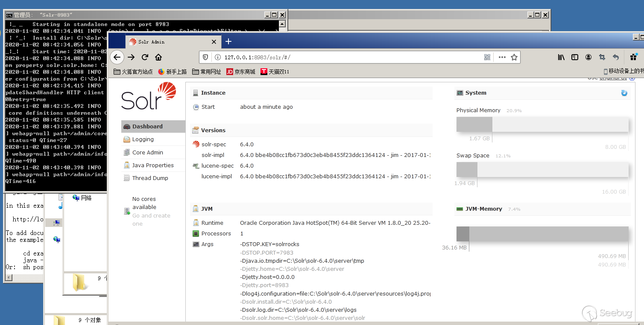This screenshot has width=644, height=325.
Task: Click the browser forward arrow
Action: pos(131,57)
